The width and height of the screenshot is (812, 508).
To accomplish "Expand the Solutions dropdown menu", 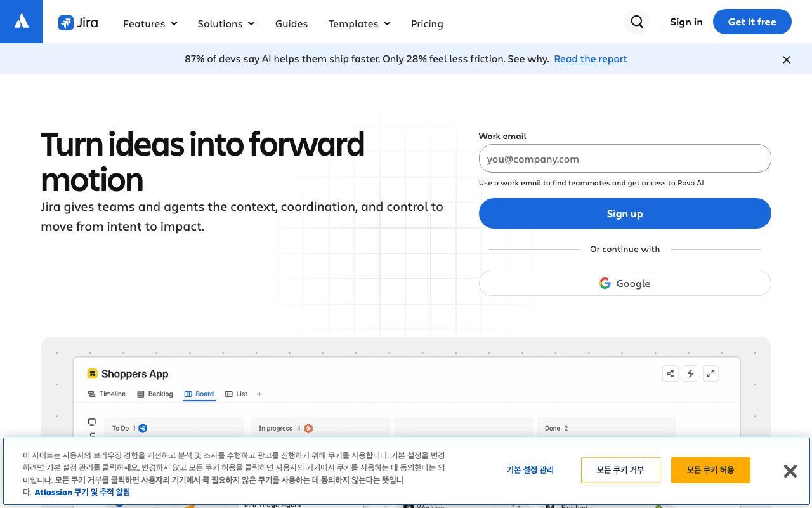I will click(x=226, y=23).
